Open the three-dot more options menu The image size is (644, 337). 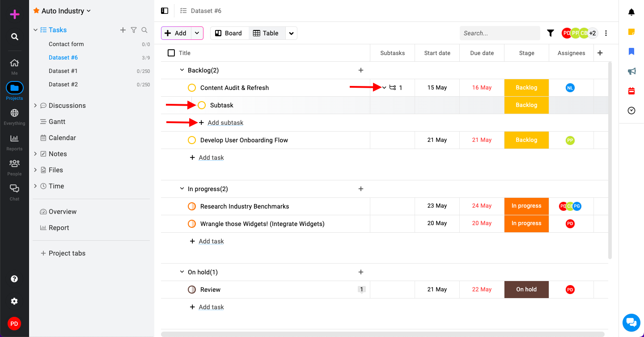click(606, 33)
